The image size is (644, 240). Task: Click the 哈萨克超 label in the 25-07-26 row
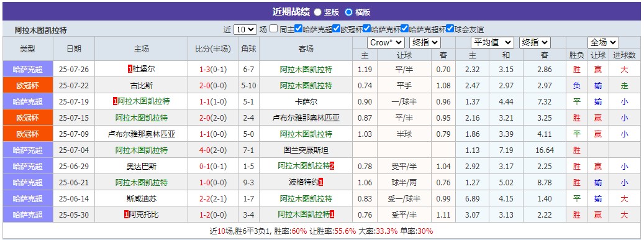[x=28, y=70]
